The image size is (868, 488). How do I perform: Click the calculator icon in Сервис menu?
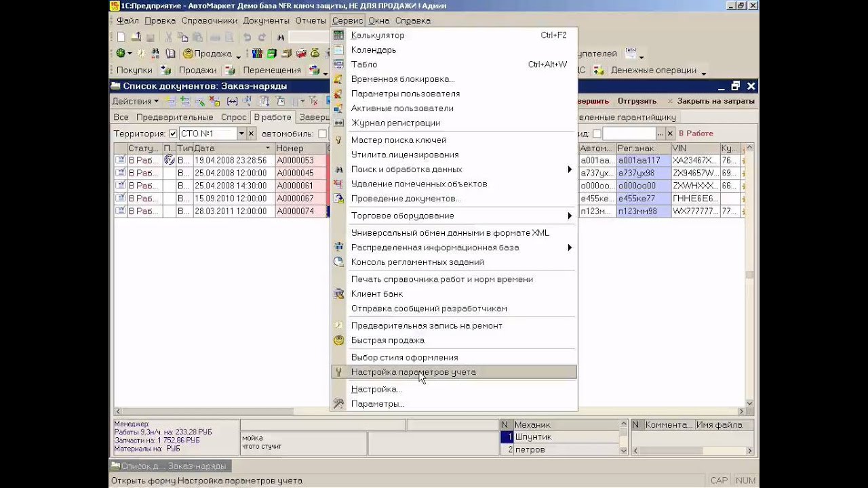338,35
